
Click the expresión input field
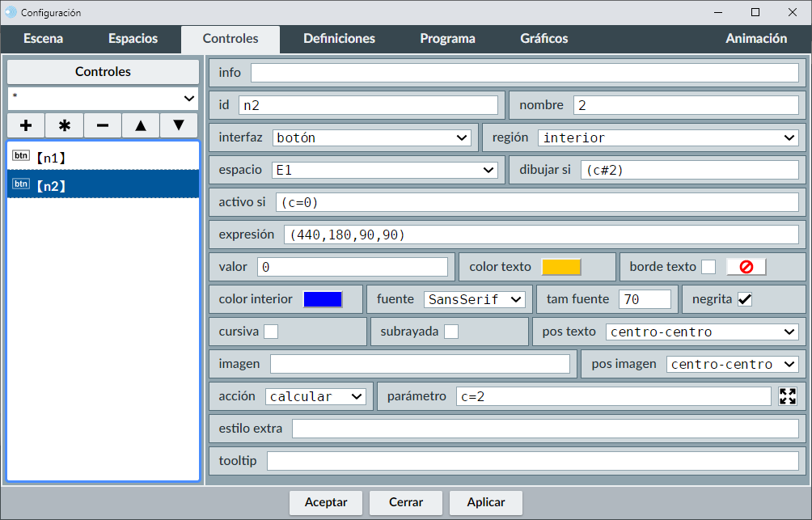(540, 235)
